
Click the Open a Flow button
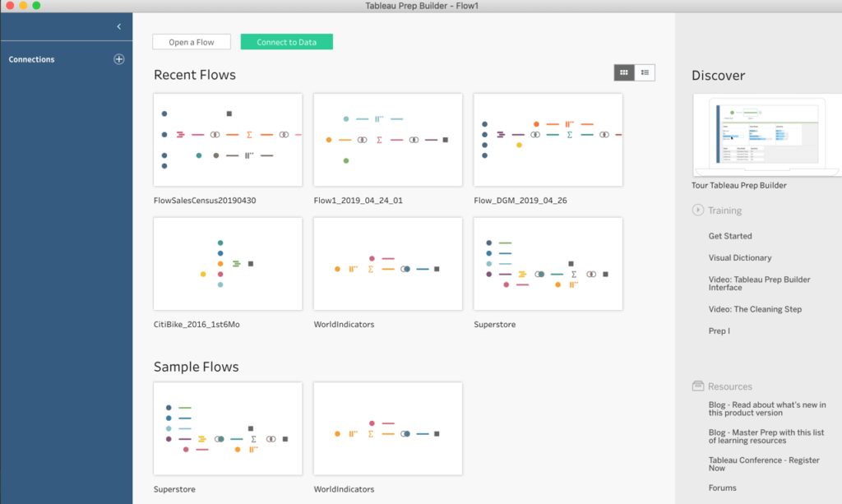[x=191, y=42]
